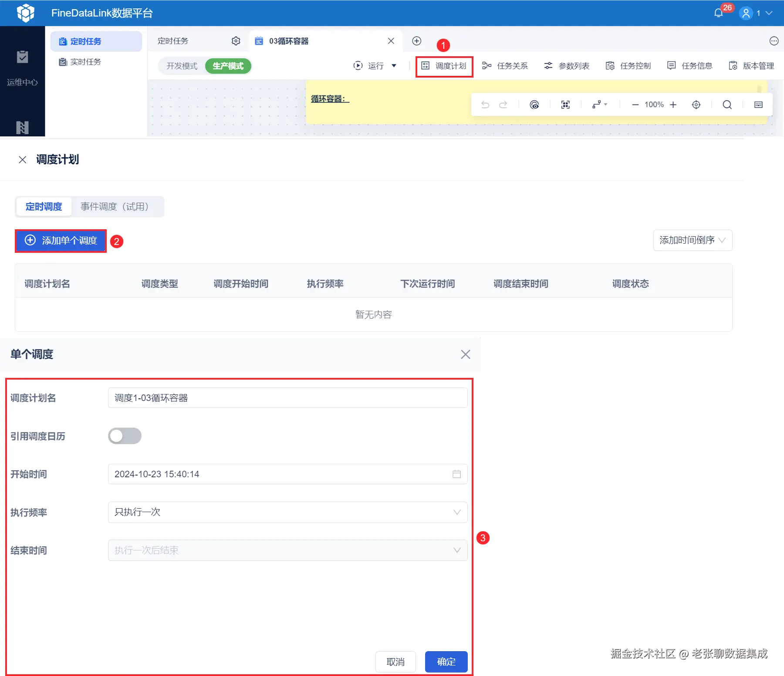Close the 调度计划 panel
Screen dimensions: 784x676
23,160
